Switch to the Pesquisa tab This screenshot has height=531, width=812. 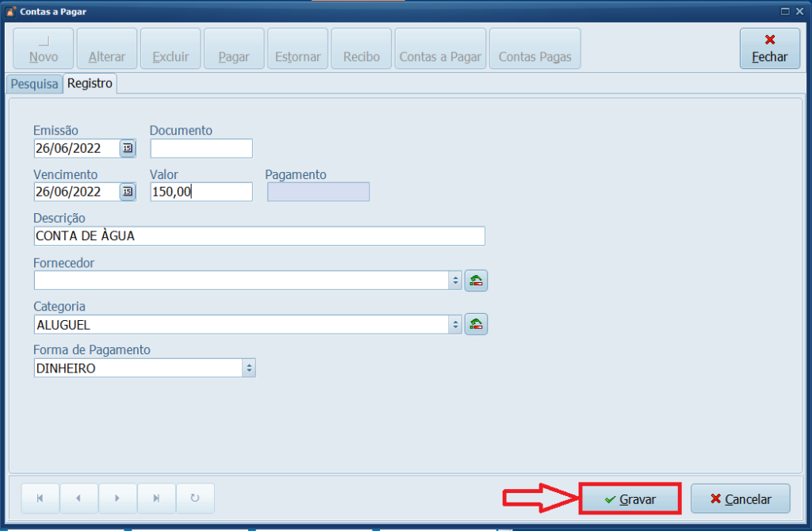coord(34,84)
